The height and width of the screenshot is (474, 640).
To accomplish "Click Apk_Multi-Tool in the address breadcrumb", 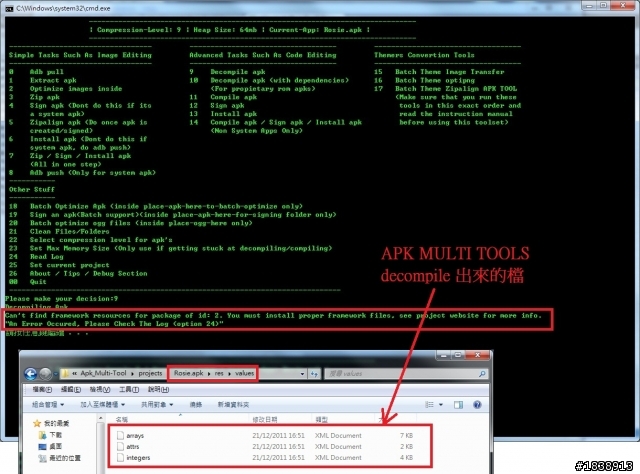I will 103,374.
